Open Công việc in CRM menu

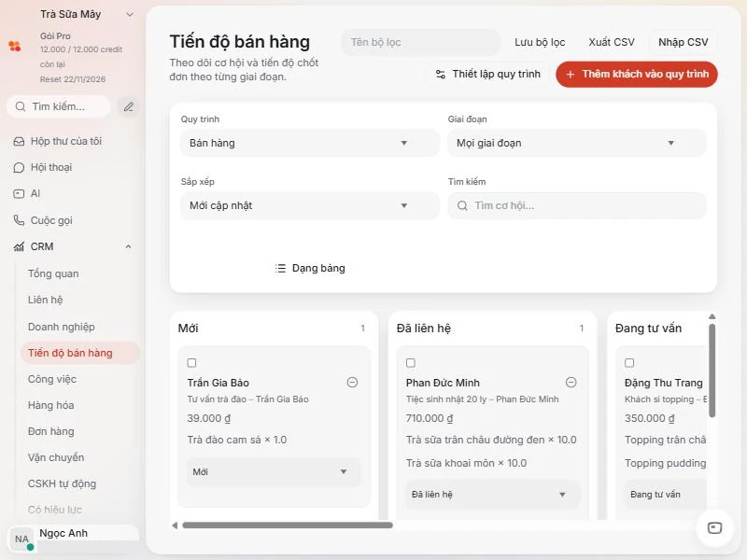[x=52, y=379]
